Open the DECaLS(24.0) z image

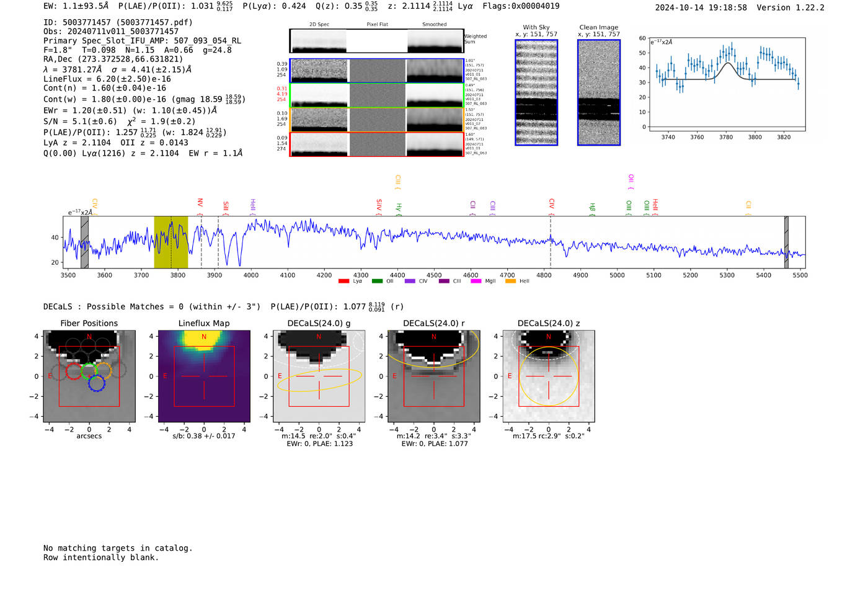click(x=549, y=376)
